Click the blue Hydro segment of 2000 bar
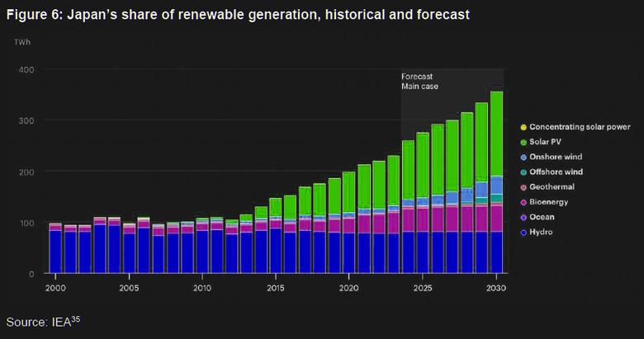644x339 pixels. coord(55,252)
